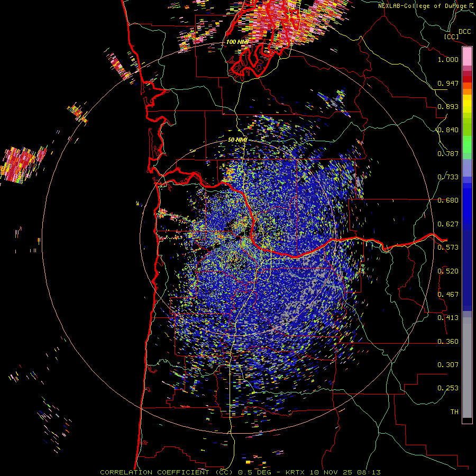Click the bright green segment of the color bar

pyautogui.click(x=467, y=144)
